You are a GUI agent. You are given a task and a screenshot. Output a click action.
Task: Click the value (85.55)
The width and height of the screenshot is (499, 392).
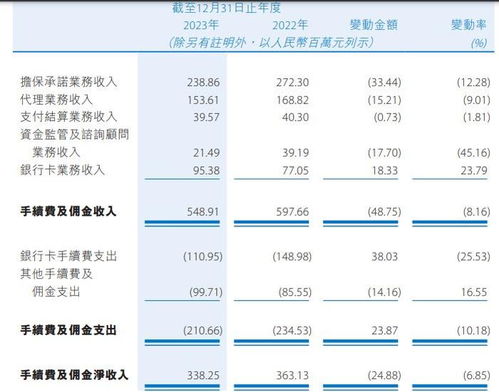[x=295, y=292]
